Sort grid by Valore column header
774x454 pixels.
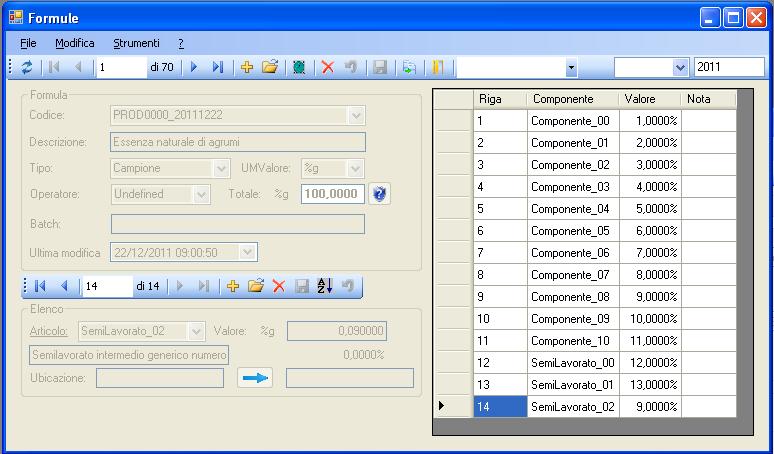pyautogui.click(x=650, y=99)
